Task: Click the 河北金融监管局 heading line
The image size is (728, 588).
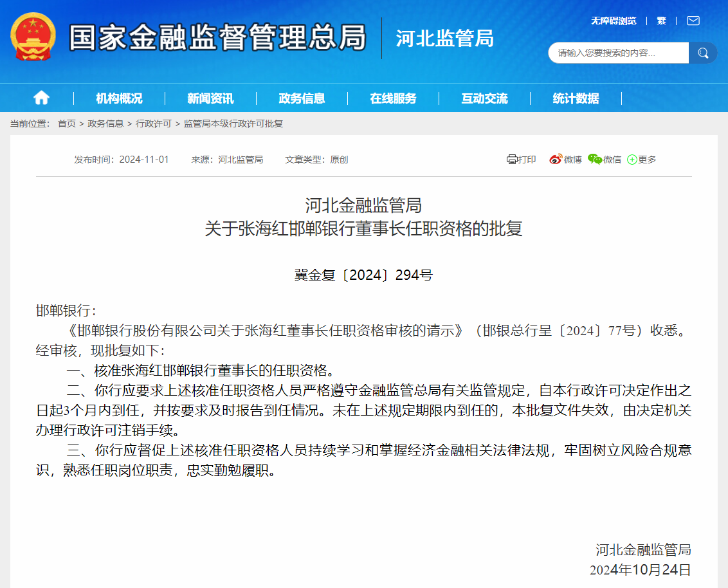Action: [363, 205]
